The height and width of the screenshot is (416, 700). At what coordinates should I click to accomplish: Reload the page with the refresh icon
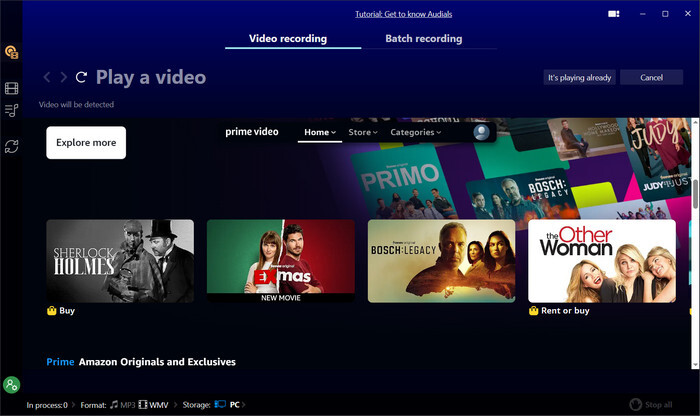81,77
